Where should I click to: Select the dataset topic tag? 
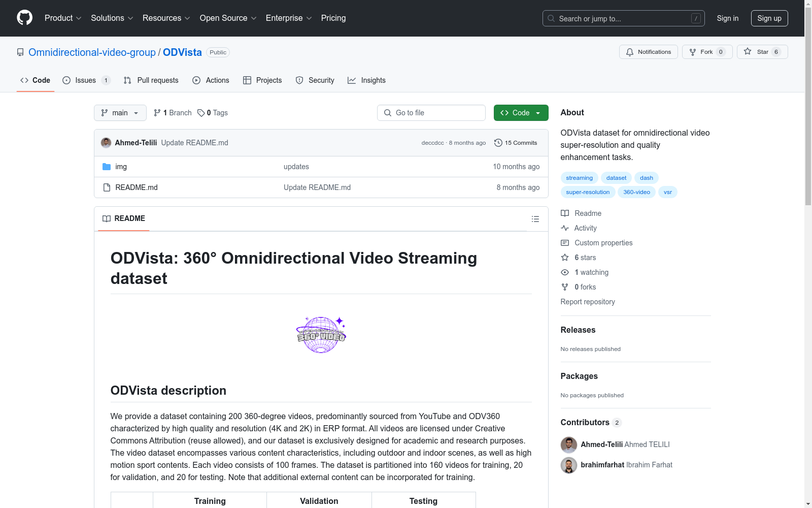[616, 178]
